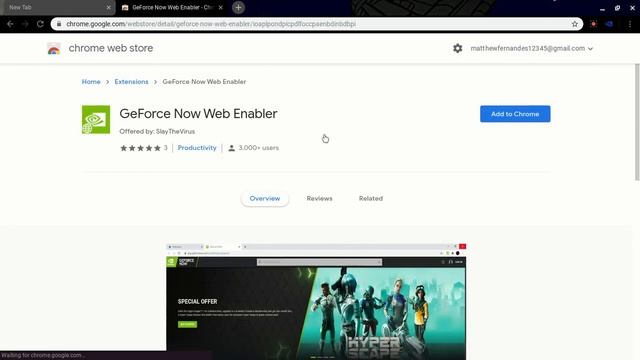Click the rating count '3'
The height and width of the screenshot is (360, 640).
click(165, 148)
